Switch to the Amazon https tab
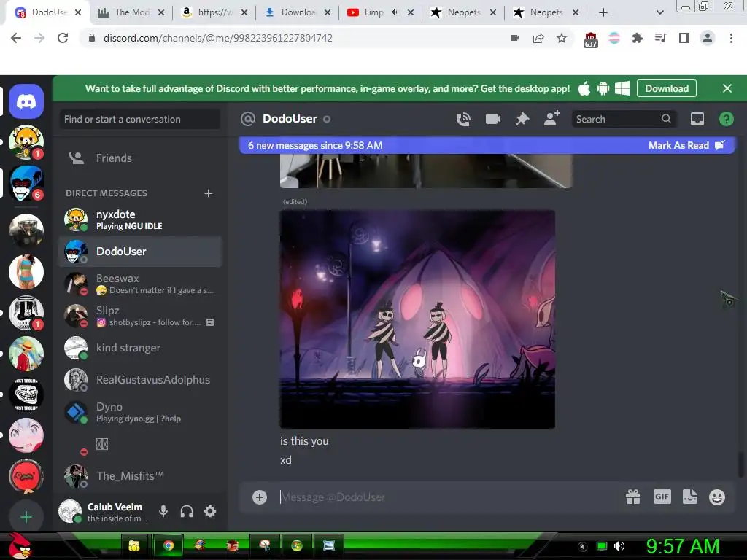This screenshot has width=747, height=560. pyautogui.click(x=214, y=12)
